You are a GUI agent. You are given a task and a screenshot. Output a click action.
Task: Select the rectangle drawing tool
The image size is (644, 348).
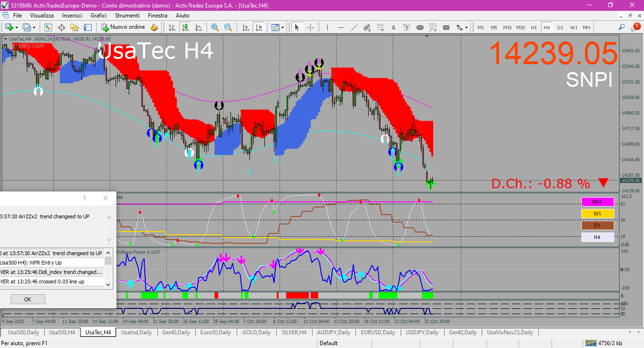click(446, 27)
